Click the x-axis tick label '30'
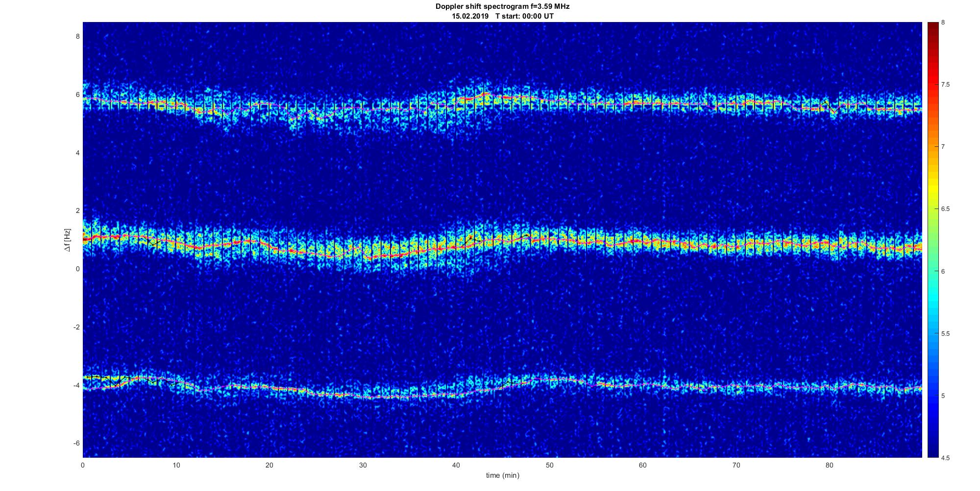This screenshot has height=491, width=980. pyautogui.click(x=363, y=465)
